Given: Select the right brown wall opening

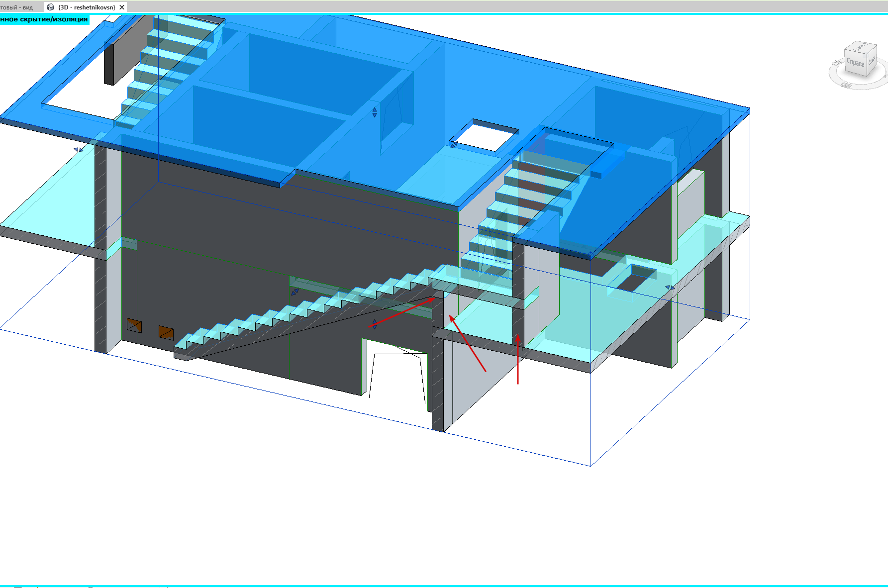Looking at the screenshot, I should pos(166,332).
